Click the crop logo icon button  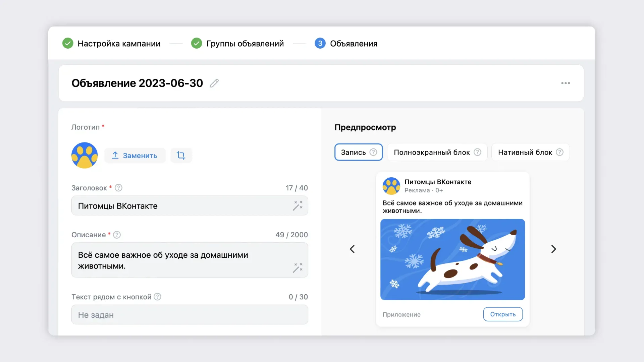(x=181, y=156)
